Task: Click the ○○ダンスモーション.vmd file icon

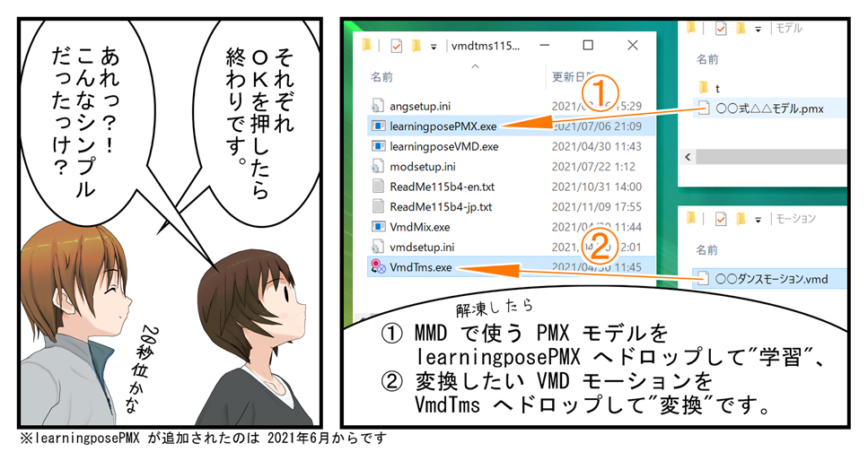Action: [x=704, y=278]
